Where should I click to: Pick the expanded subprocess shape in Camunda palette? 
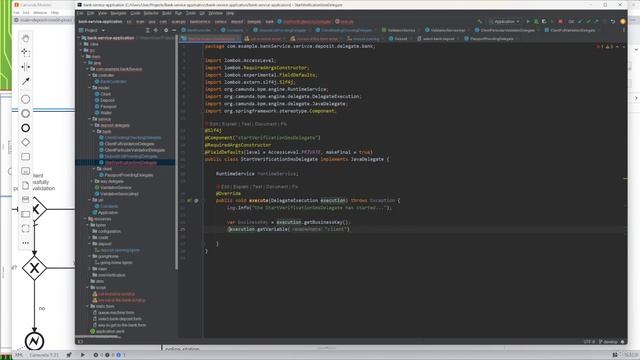(25, 171)
